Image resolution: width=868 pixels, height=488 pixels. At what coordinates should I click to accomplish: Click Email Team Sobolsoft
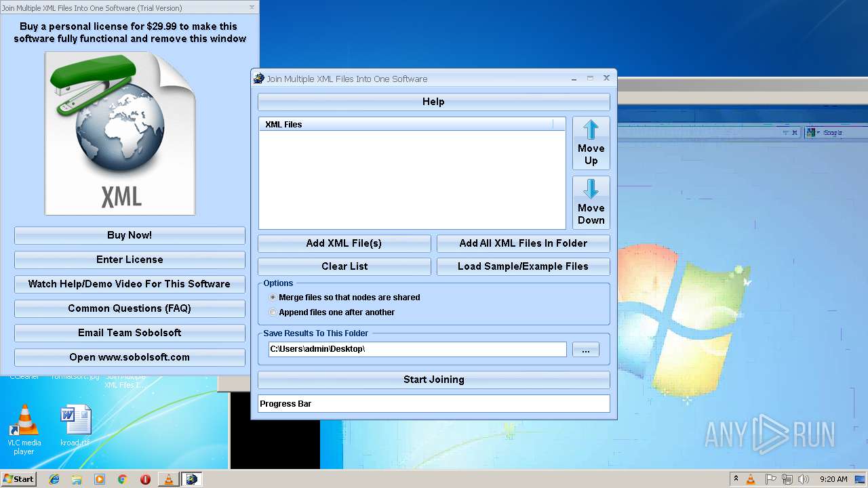(130, 333)
